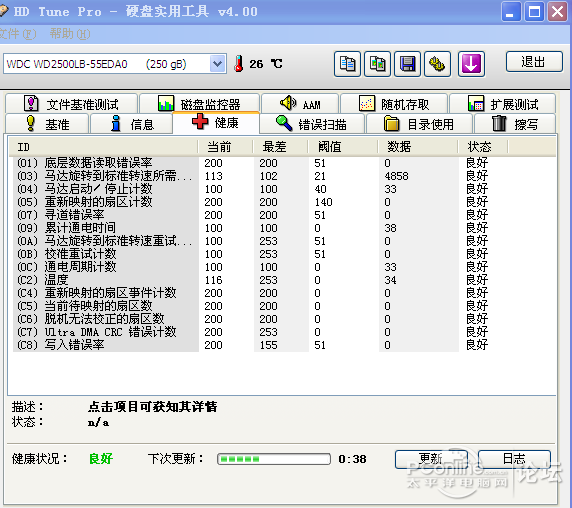The height and width of the screenshot is (508, 572).
Task: Click the 退出 button
Action: coord(534,62)
